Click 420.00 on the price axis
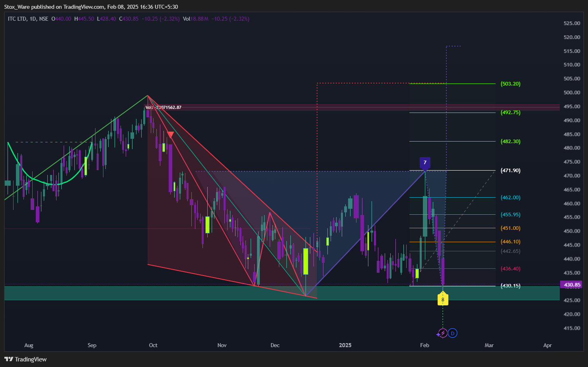This screenshot has width=588, height=367. (x=572, y=314)
